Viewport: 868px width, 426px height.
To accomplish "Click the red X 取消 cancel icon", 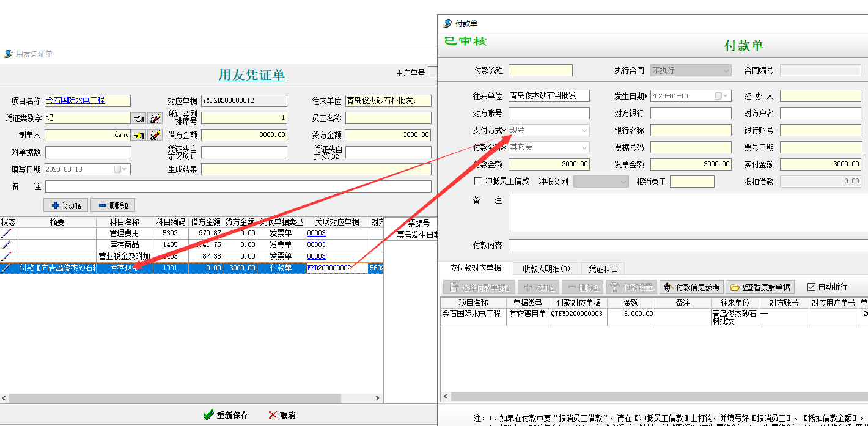I will pyautogui.click(x=274, y=414).
